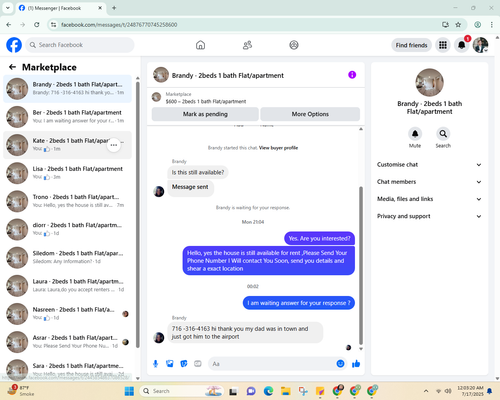View site information icon in address bar
Screen dimensions: 500x400
coord(53,25)
